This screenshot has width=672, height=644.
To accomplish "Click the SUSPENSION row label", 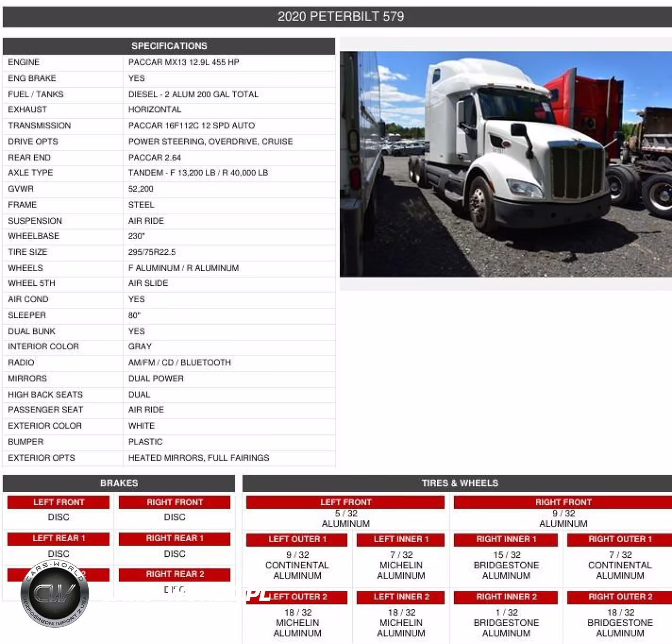I will pyautogui.click(x=35, y=221).
